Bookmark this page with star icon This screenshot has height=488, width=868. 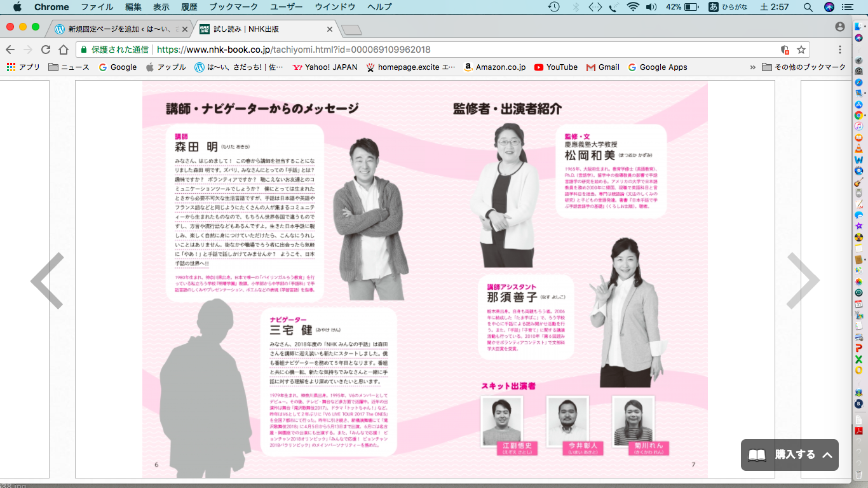coord(801,50)
